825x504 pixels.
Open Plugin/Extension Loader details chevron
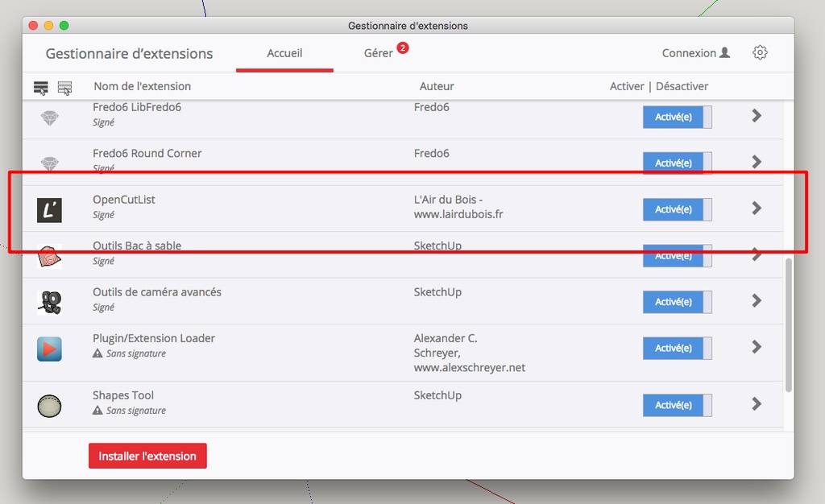click(757, 347)
